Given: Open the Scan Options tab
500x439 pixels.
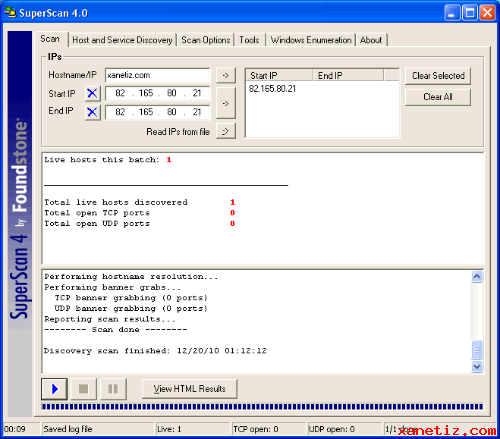Looking at the screenshot, I should pyautogui.click(x=206, y=40).
